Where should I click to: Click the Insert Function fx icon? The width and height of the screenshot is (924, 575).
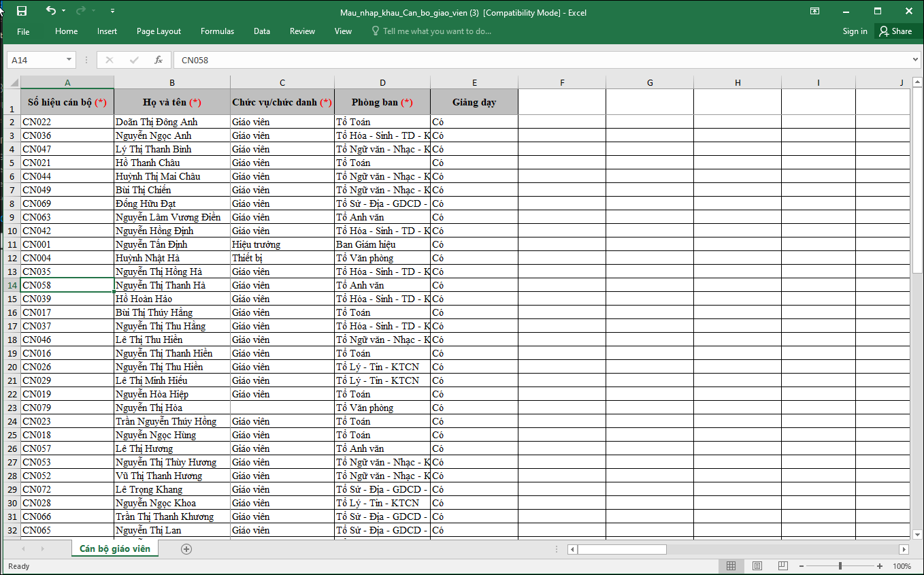pyautogui.click(x=159, y=60)
